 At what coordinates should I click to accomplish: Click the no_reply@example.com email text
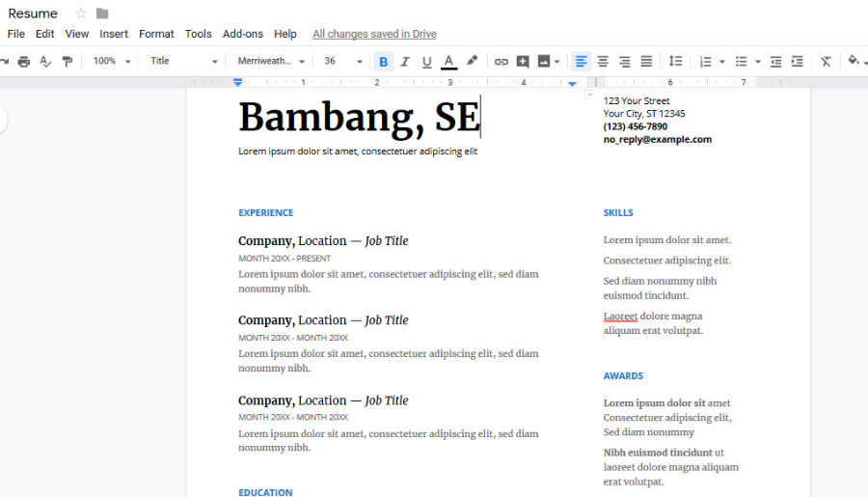click(x=657, y=139)
